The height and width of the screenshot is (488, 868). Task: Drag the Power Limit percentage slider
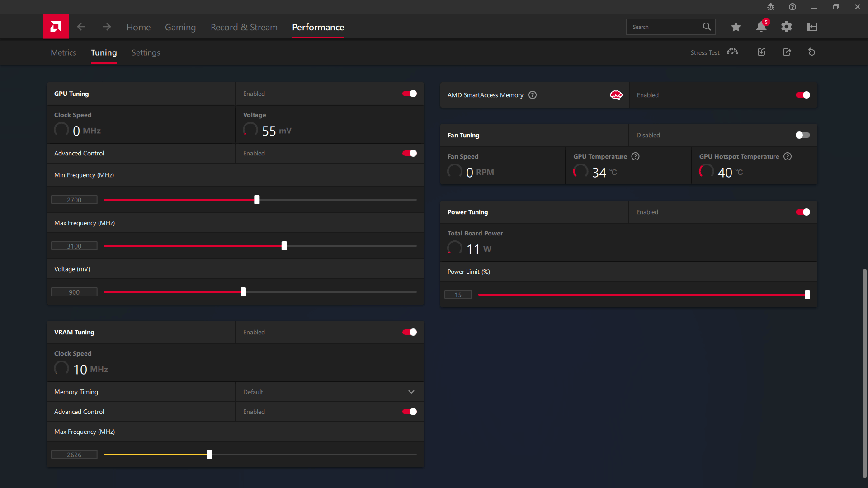[807, 294]
